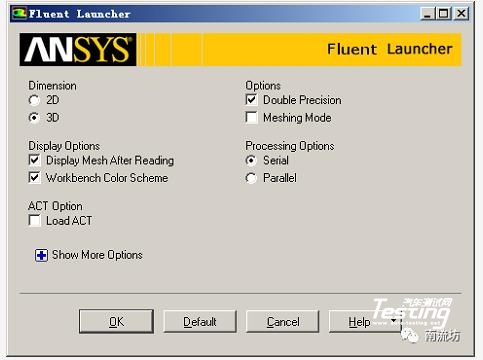Enable Meshing Mode checkbox

[251, 118]
